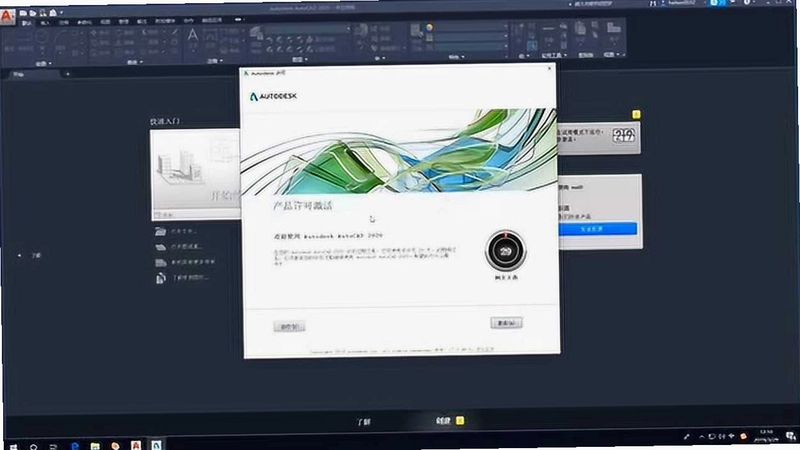Select the large Text (A) tool

(192, 35)
